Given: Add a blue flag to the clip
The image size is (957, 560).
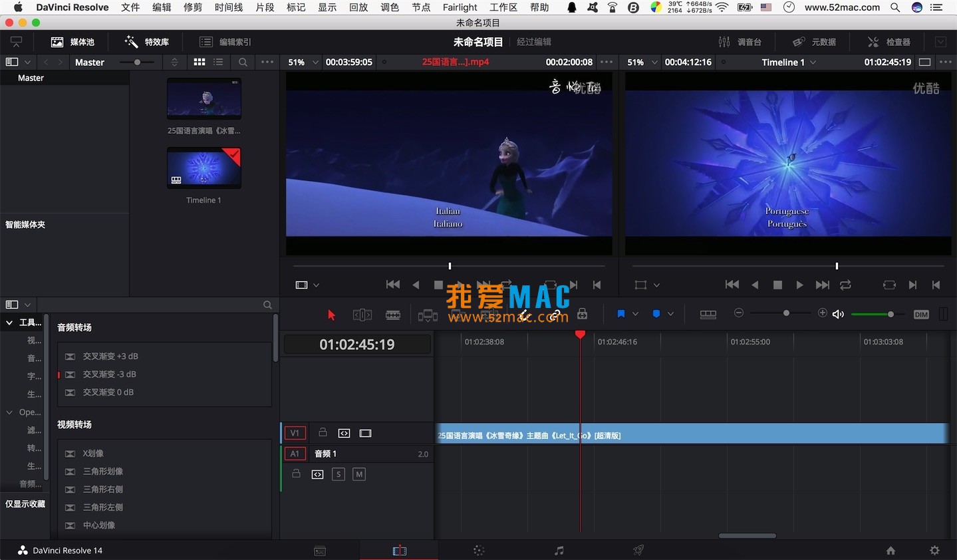Looking at the screenshot, I should 621,314.
